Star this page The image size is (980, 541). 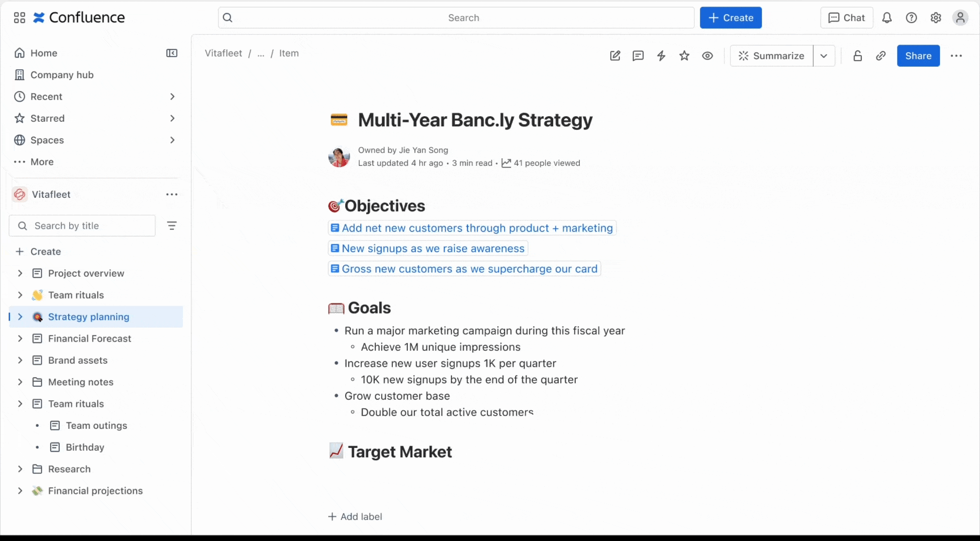click(684, 56)
